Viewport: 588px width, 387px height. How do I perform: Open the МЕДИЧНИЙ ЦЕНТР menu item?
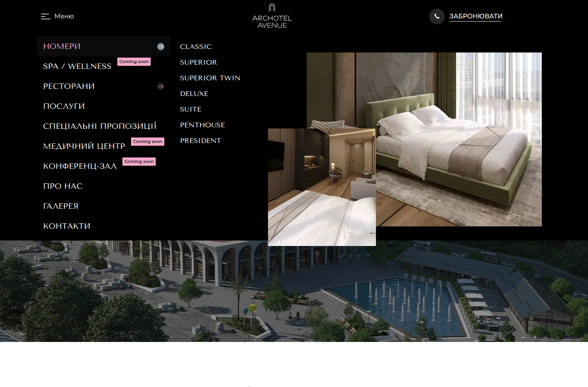tap(84, 146)
